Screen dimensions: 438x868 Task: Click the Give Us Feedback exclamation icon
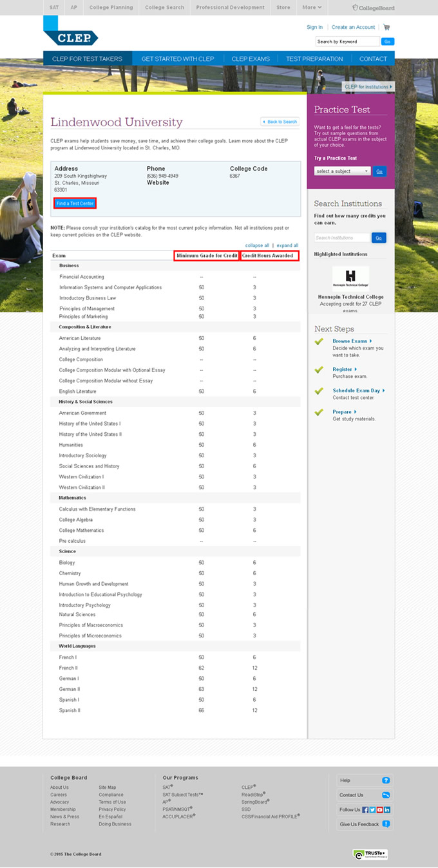tap(386, 824)
